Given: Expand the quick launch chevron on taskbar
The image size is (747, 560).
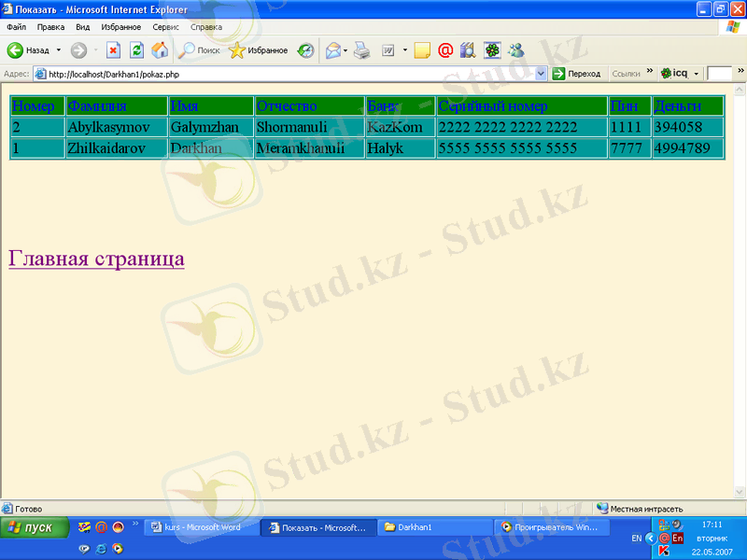Looking at the screenshot, I should click(135, 524).
